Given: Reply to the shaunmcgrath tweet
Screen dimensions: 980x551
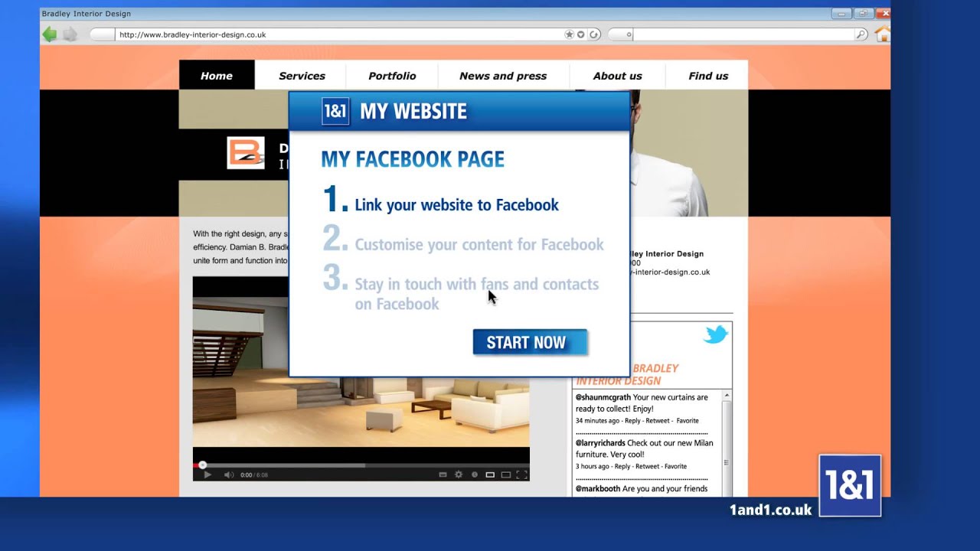Looking at the screenshot, I should [632, 421].
